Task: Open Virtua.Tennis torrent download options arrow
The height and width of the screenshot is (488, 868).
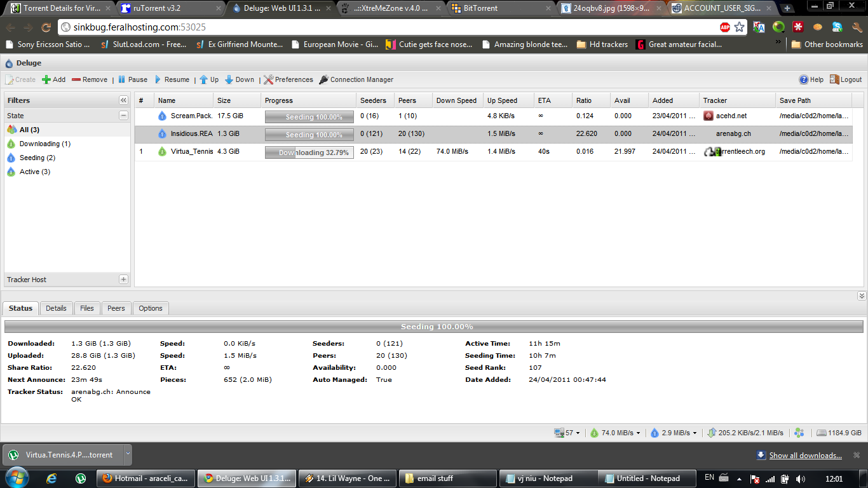Action: 128,454
